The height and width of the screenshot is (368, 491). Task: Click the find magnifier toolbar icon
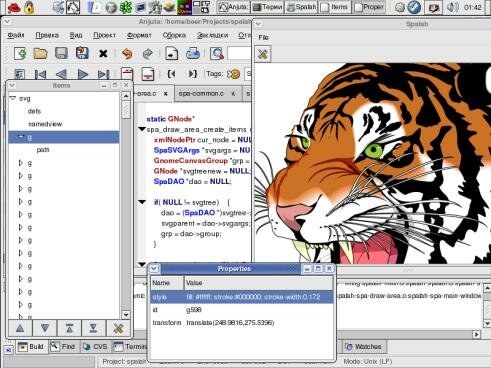[x=217, y=53]
